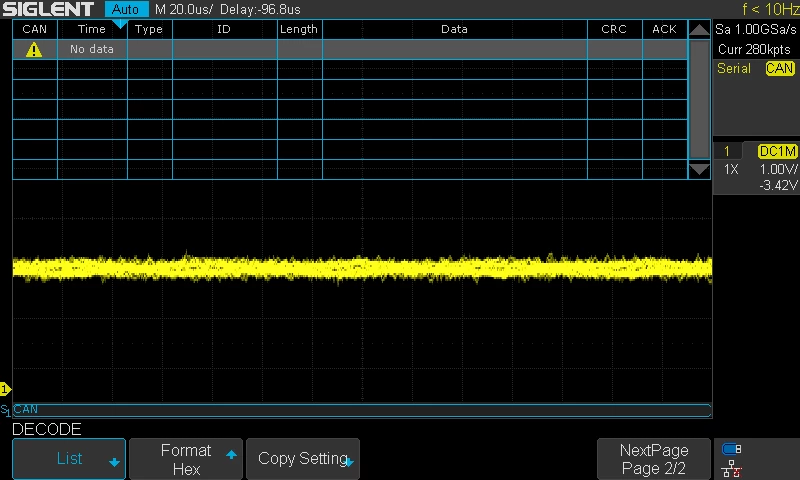Click the Serial label in side panel

click(x=734, y=68)
